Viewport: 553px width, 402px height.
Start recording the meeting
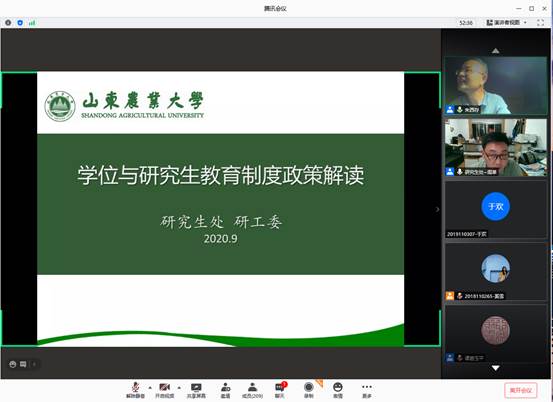pyautogui.click(x=309, y=390)
